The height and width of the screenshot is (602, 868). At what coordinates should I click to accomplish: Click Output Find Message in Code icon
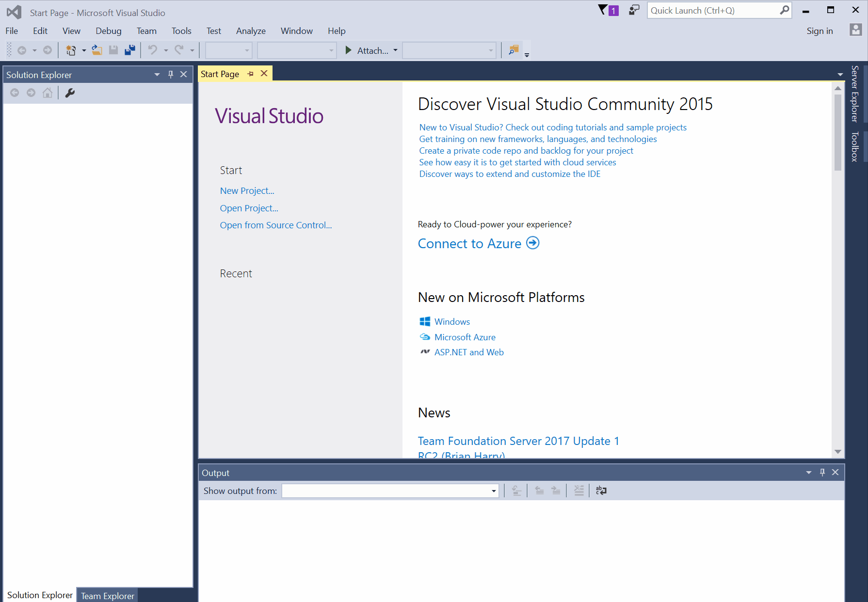[x=517, y=491]
